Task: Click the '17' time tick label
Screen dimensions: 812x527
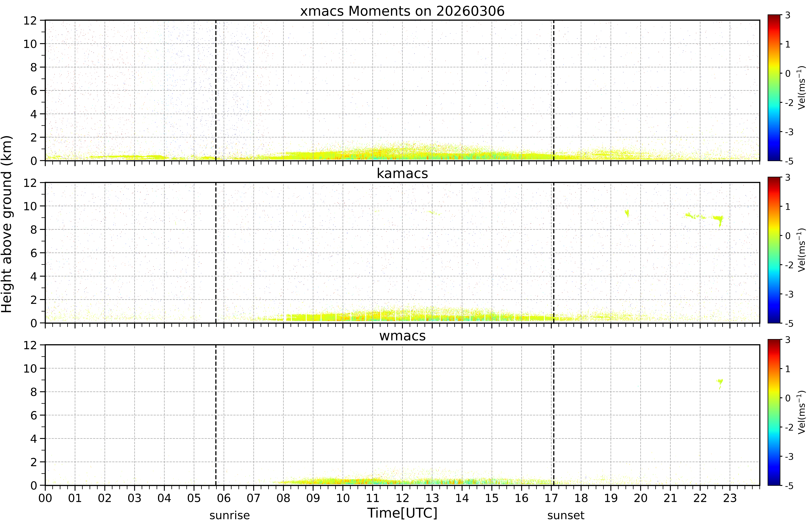Action: (551, 498)
